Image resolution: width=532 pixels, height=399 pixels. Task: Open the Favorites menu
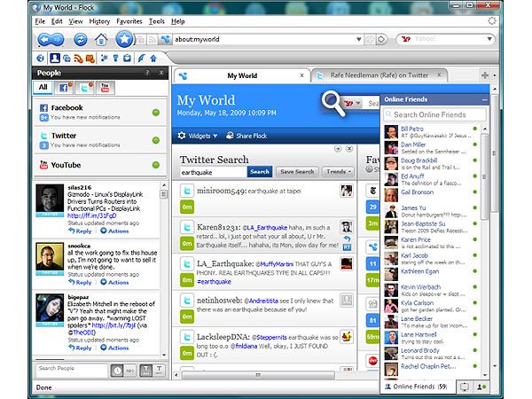129,21
